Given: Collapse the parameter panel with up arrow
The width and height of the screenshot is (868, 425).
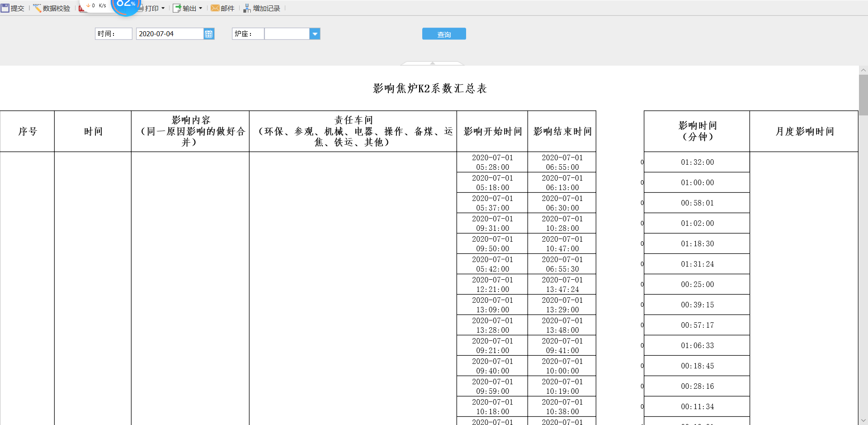Looking at the screenshot, I should 432,63.
